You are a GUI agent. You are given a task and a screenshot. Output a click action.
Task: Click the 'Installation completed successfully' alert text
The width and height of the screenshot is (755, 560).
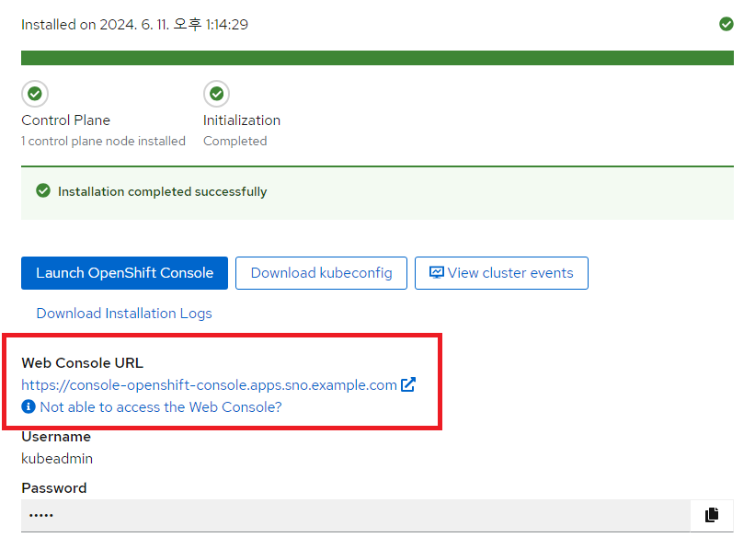click(x=162, y=191)
